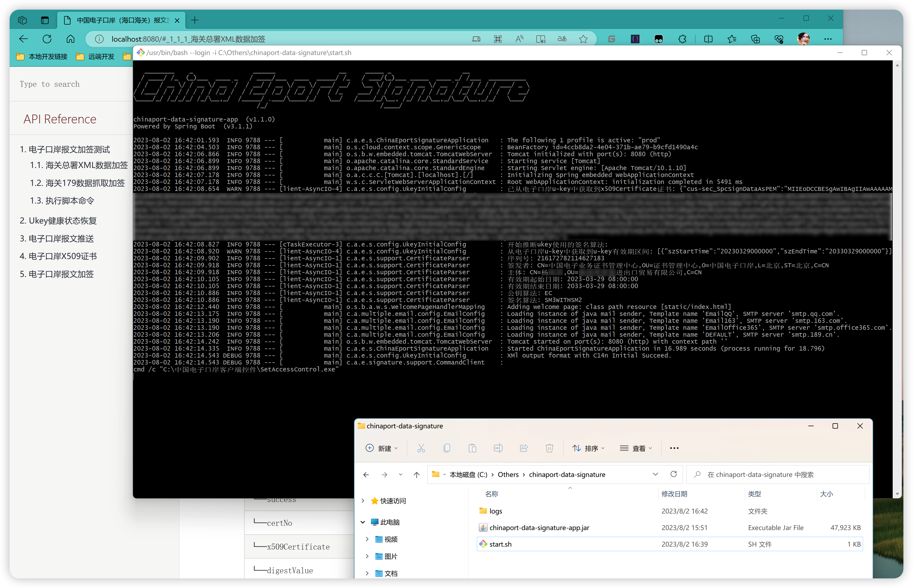
Task: Click the Delete trash icon in Explorer
Action: [x=549, y=448]
